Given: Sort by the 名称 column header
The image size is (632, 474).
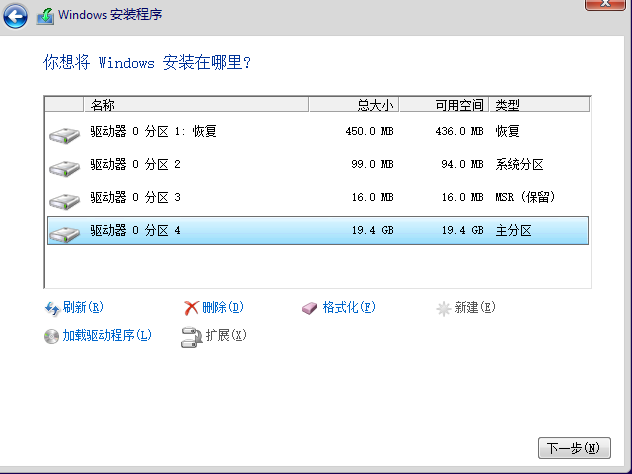Looking at the screenshot, I should coord(196,105).
